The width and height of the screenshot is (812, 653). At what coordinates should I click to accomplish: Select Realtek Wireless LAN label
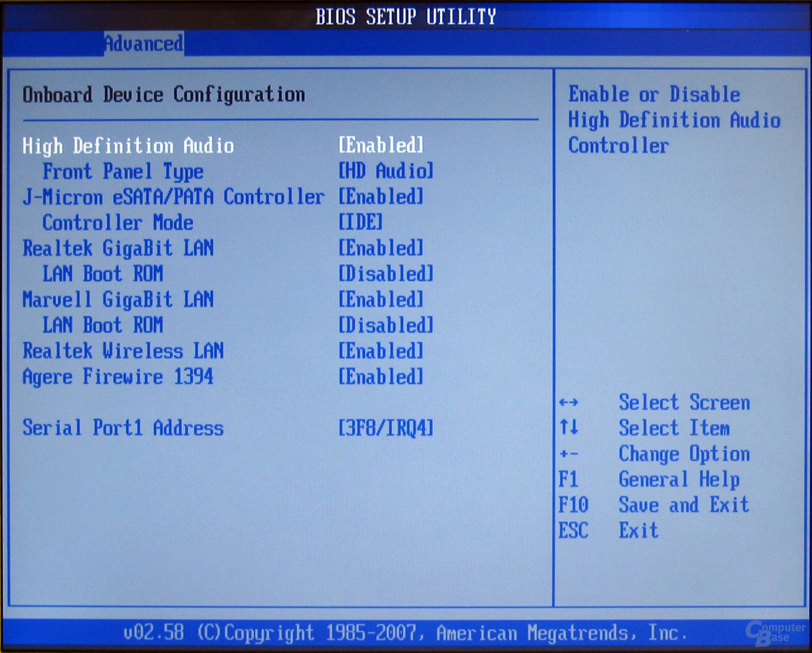point(123,351)
